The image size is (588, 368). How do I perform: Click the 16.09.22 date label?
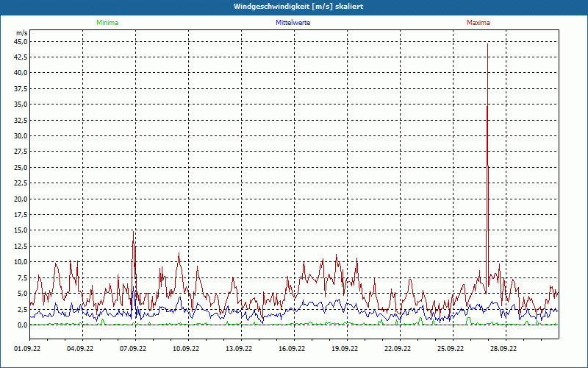point(292,349)
